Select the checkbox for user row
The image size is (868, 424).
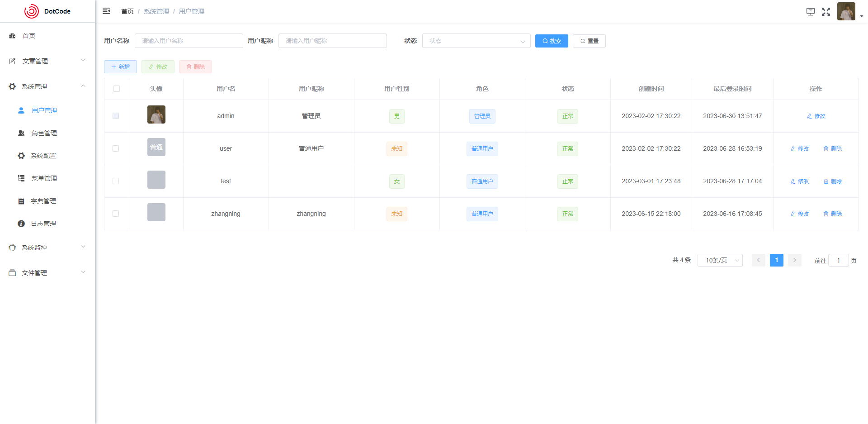click(116, 148)
